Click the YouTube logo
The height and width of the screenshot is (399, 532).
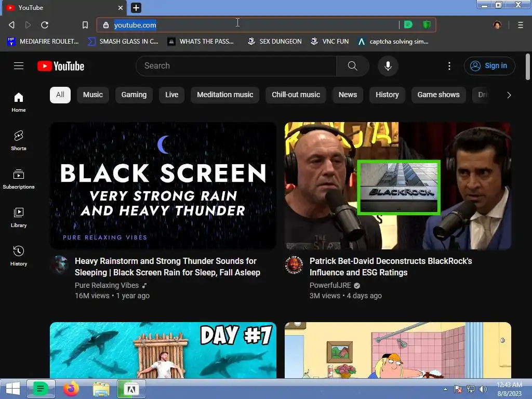[61, 66]
